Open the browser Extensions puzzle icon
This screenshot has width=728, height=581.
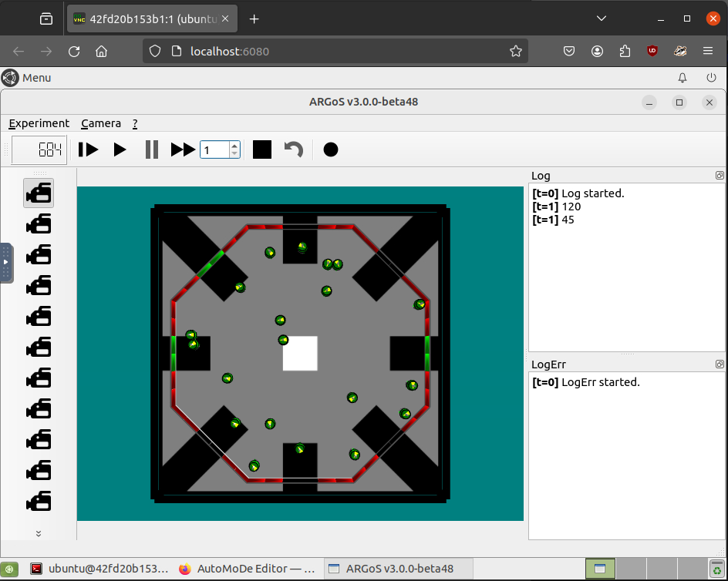[625, 51]
